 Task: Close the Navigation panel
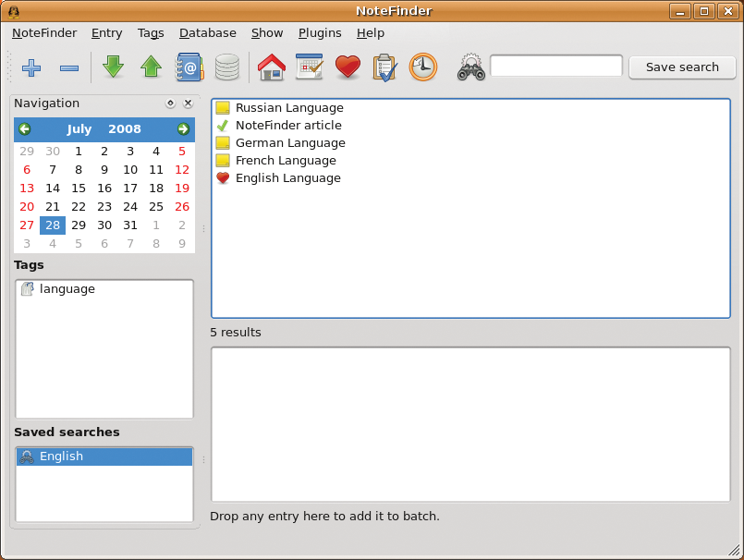coord(189,103)
